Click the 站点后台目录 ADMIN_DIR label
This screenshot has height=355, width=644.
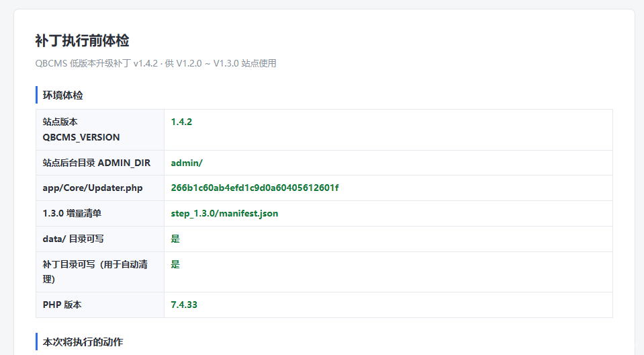(x=97, y=163)
